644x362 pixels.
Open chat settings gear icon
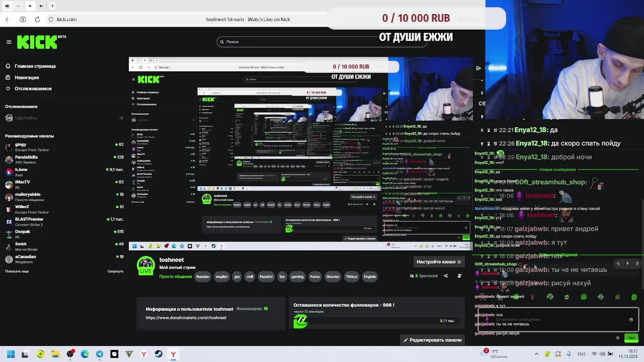coord(618,338)
